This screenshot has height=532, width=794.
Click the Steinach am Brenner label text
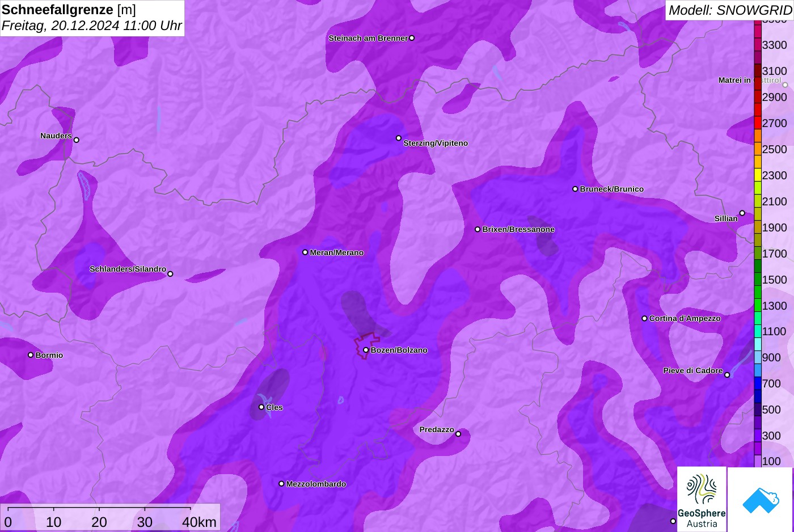[368, 38]
